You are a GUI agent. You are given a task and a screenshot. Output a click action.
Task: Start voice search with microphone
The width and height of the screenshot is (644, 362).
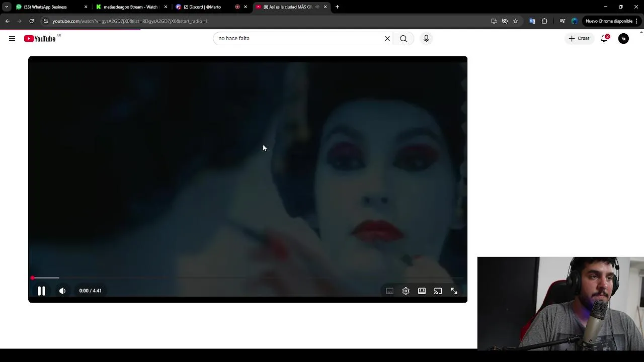426,38
